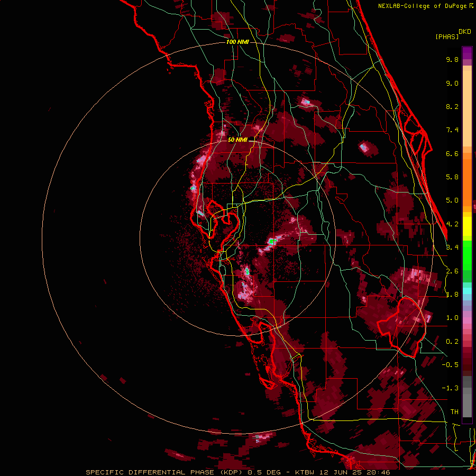Click the -0.5 value on the color scale
Image resolution: width=476 pixels, height=476 pixels.
point(450,365)
